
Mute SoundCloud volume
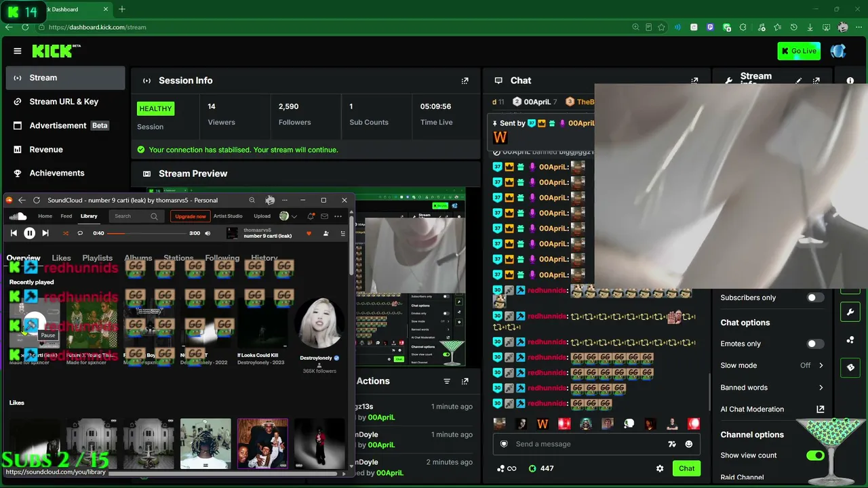tap(208, 233)
